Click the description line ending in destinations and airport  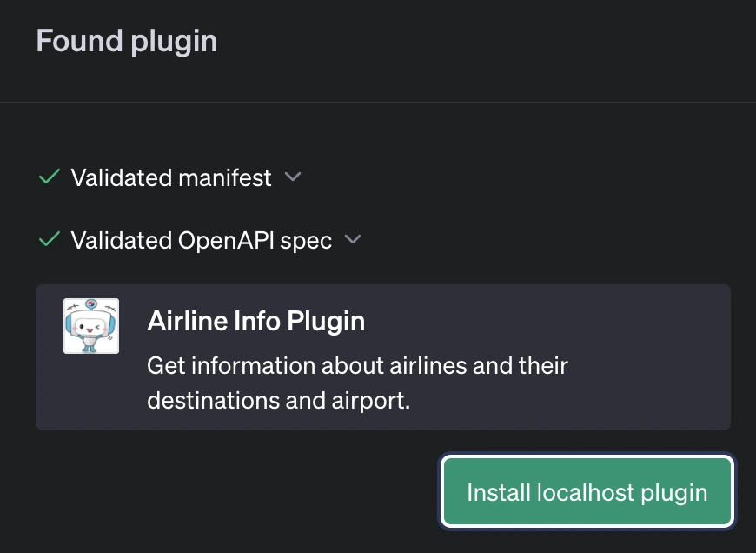coord(278,401)
